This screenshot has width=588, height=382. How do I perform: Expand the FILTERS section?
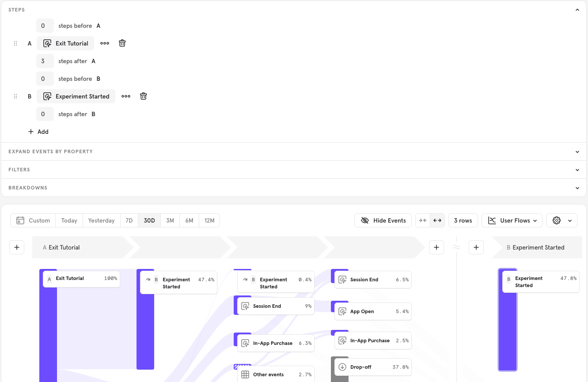point(577,169)
